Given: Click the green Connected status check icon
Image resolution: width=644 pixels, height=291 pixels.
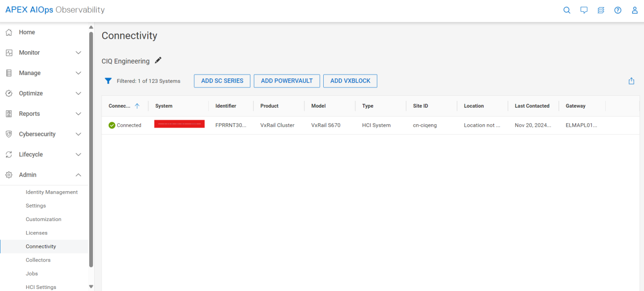Looking at the screenshot, I should (x=112, y=125).
